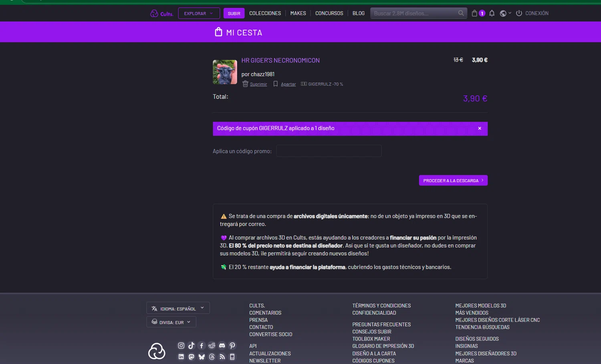Click Convertirse Socio

click(x=271, y=334)
